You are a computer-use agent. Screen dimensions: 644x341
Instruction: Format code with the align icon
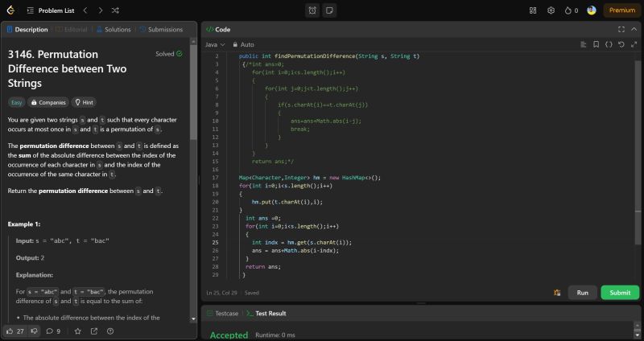point(583,44)
